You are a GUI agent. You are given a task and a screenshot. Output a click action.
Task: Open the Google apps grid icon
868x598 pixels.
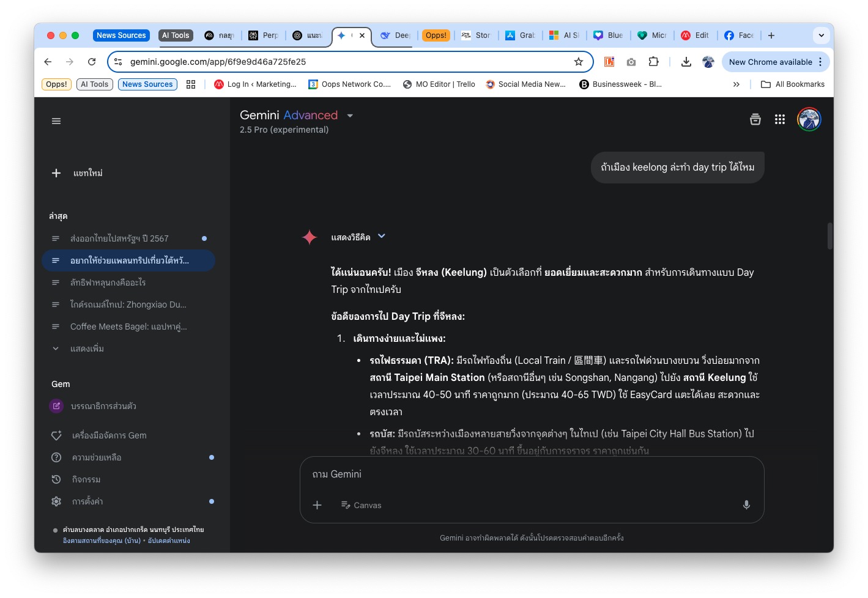(779, 119)
